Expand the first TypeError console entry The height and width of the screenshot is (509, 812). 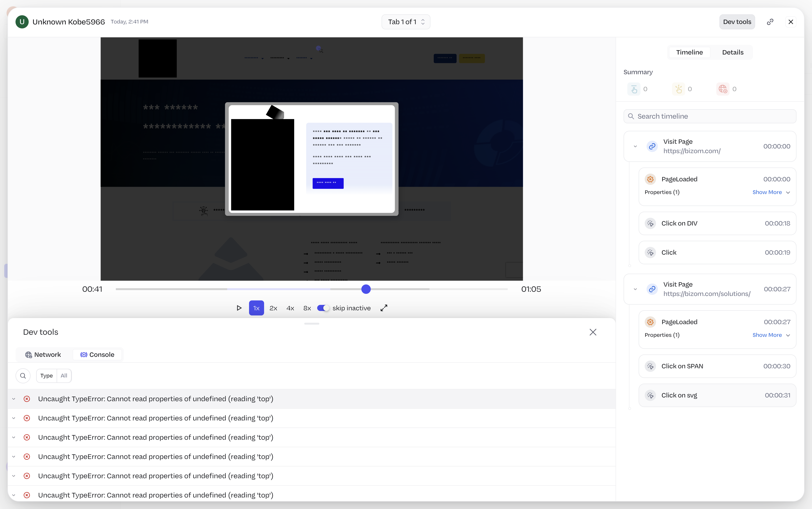14,399
